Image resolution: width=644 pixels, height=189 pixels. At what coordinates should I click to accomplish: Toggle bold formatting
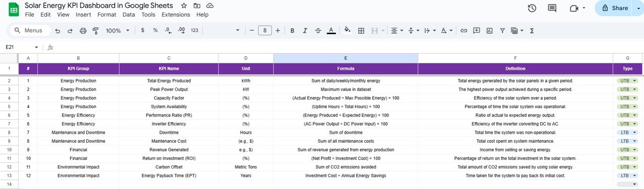point(292,31)
